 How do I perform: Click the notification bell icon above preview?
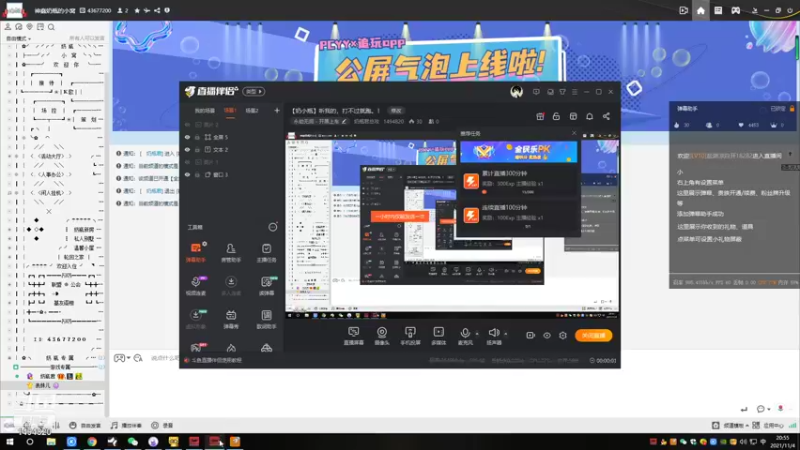coord(589,116)
